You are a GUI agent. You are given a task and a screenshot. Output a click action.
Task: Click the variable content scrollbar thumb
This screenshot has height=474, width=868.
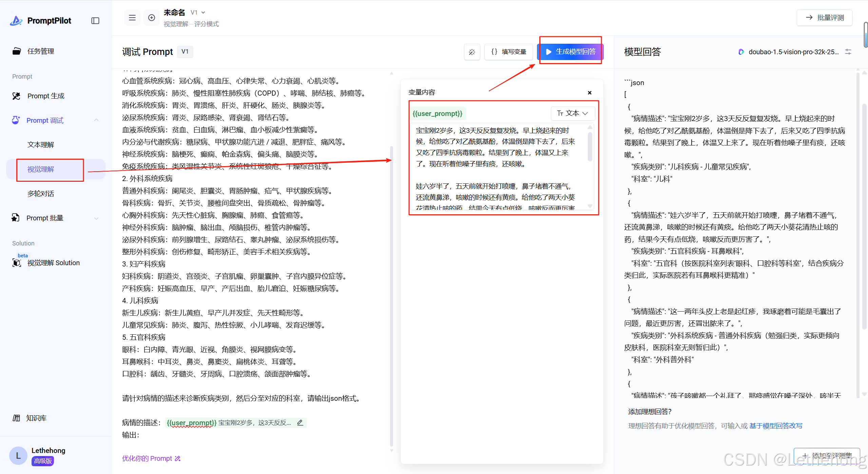click(x=590, y=147)
